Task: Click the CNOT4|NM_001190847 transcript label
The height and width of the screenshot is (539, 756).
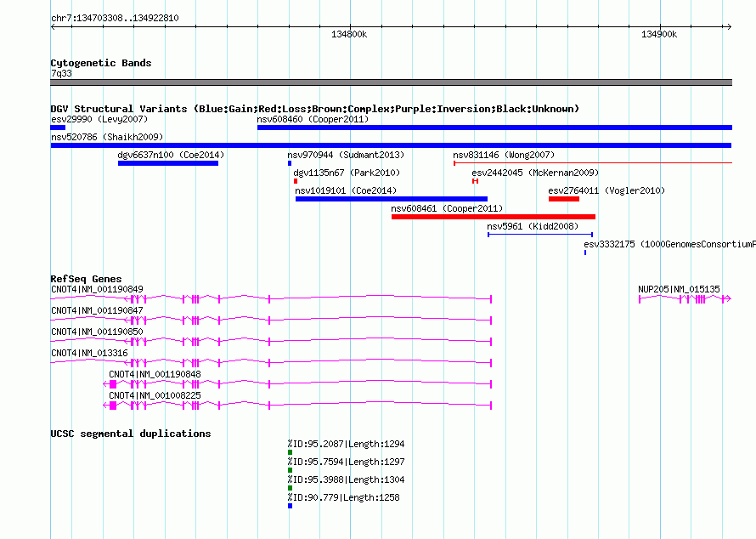Action: point(97,311)
